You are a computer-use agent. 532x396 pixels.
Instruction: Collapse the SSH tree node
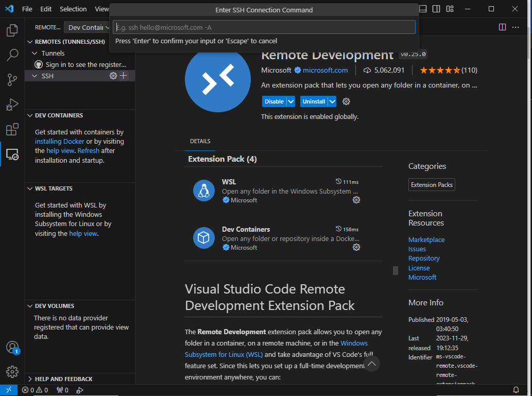click(35, 76)
